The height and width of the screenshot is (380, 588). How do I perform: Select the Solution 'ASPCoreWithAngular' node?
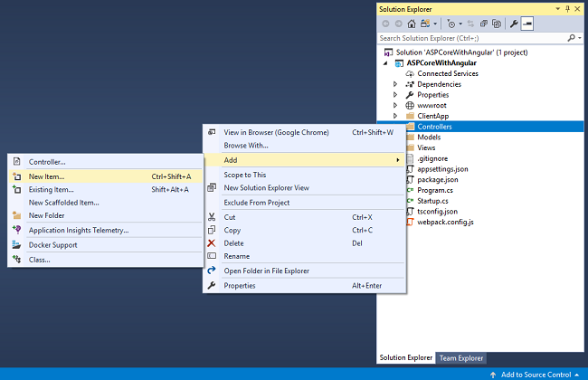tap(461, 52)
